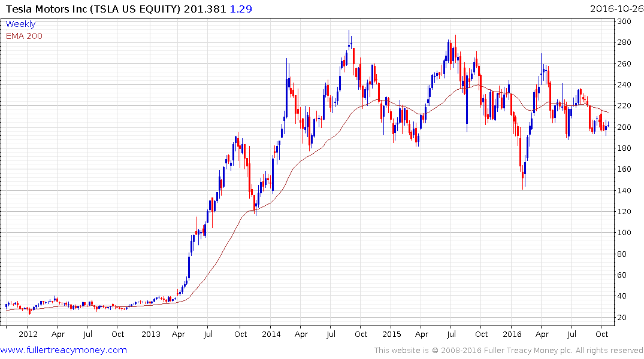Click the 80 price axis label
Image resolution: width=644 pixels, height=359 pixels.
[x=622, y=254]
